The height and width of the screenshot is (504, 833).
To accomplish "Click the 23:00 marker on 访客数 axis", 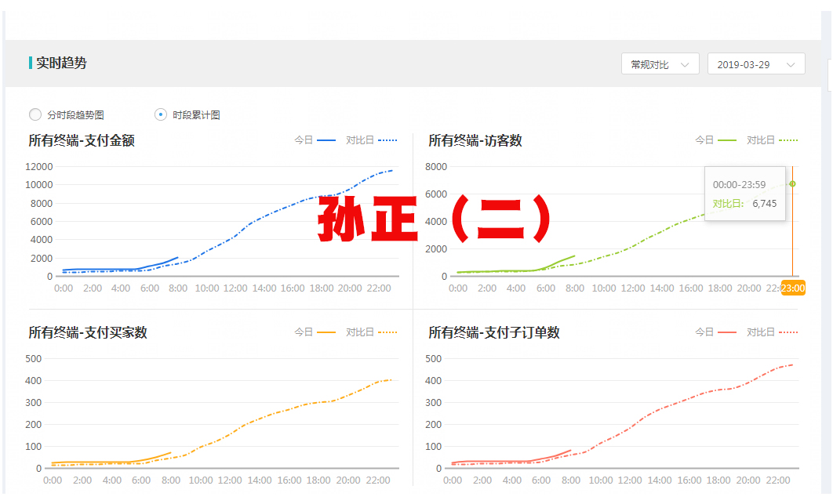I will [793, 288].
